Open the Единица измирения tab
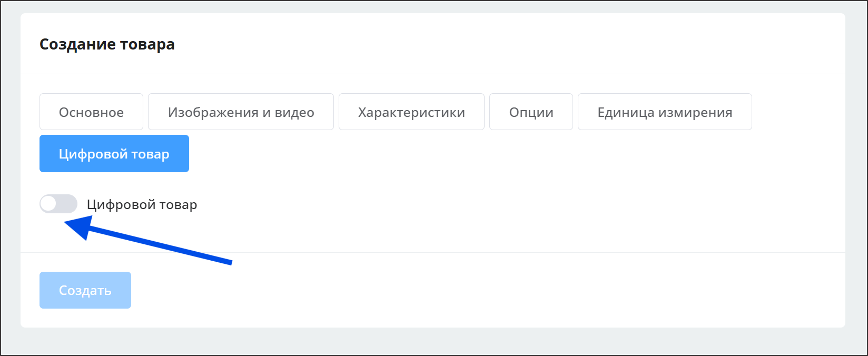This screenshot has width=868, height=356. (665, 112)
